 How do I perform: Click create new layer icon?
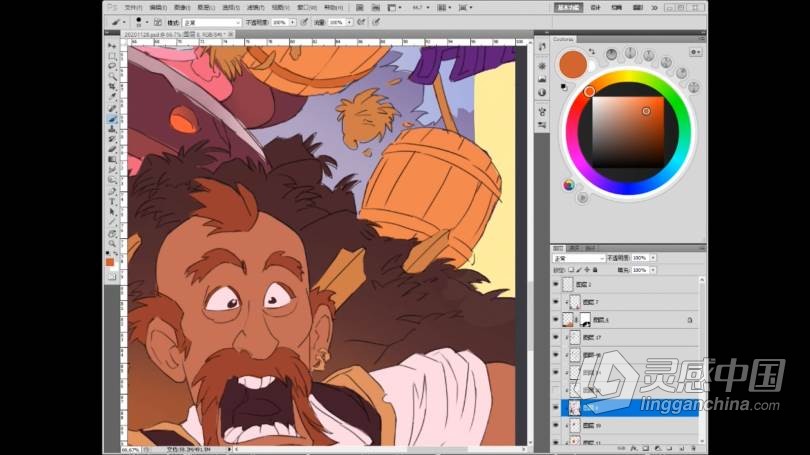click(681, 448)
